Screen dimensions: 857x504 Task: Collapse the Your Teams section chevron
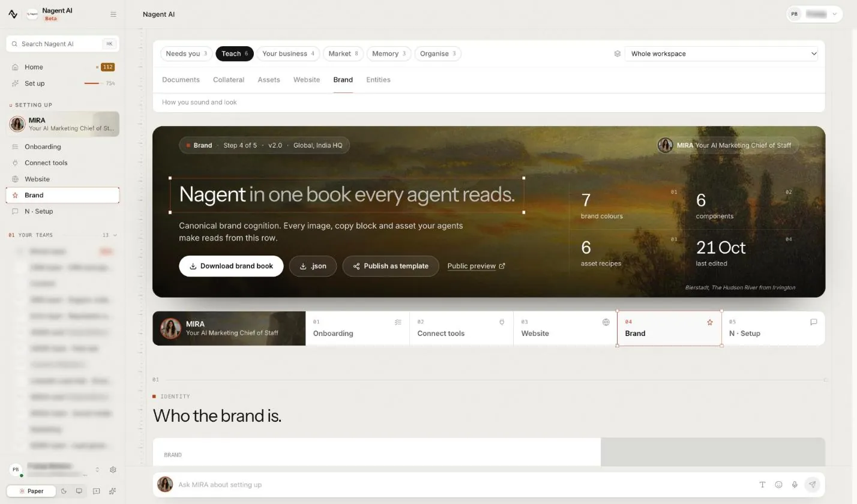point(115,235)
